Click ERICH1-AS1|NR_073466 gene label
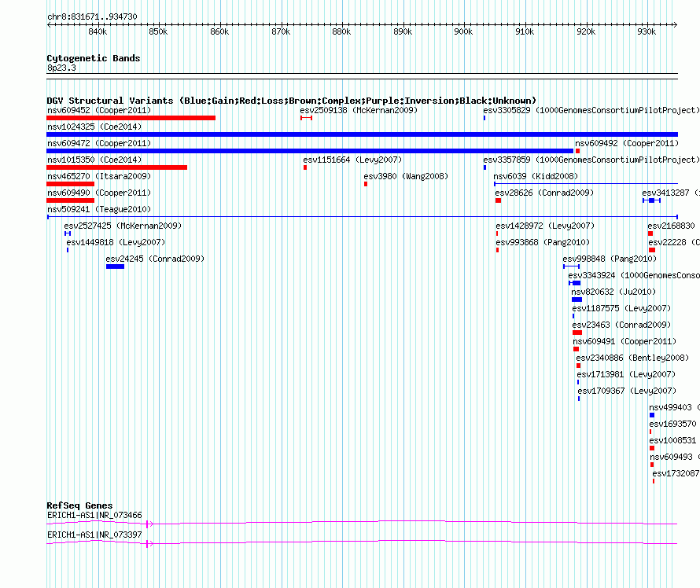The width and height of the screenshot is (700, 588). (x=94, y=515)
